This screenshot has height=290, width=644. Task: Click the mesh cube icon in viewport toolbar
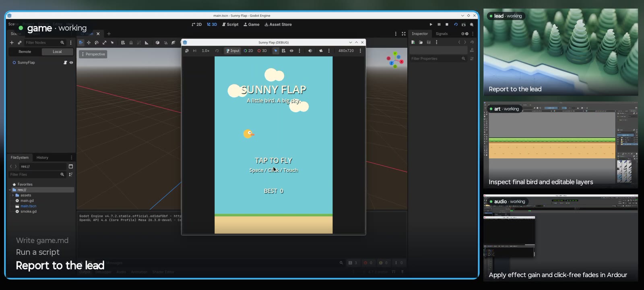click(x=157, y=42)
